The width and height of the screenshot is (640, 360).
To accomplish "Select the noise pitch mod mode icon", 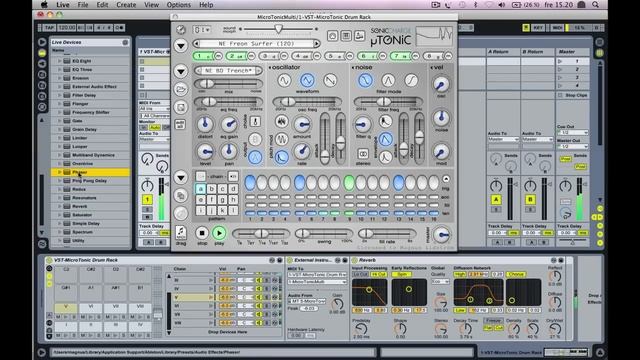I will (281, 121).
